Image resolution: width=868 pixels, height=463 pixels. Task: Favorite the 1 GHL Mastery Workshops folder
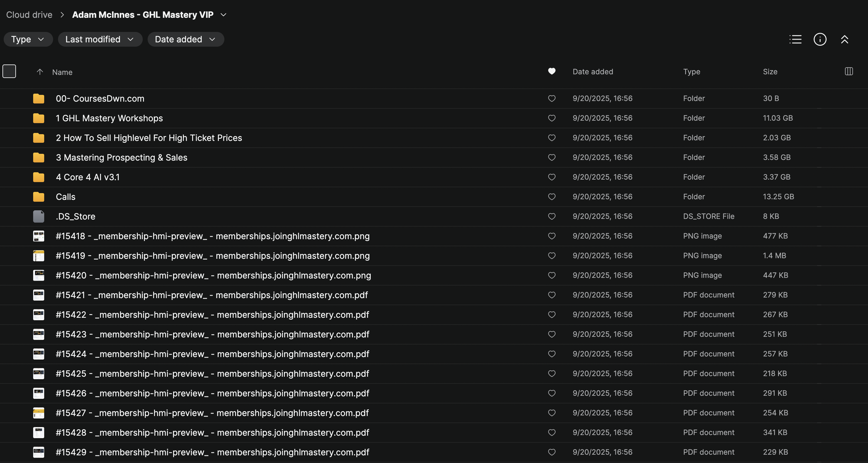point(552,118)
